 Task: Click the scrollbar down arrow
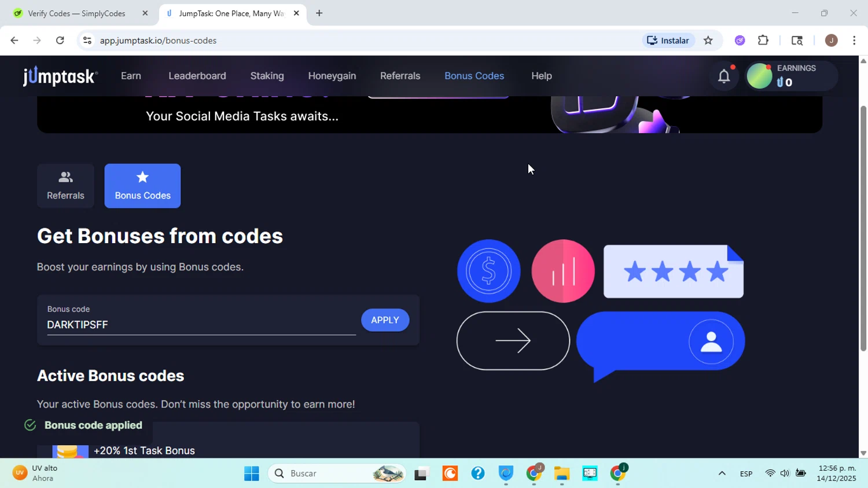click(863, 453)
